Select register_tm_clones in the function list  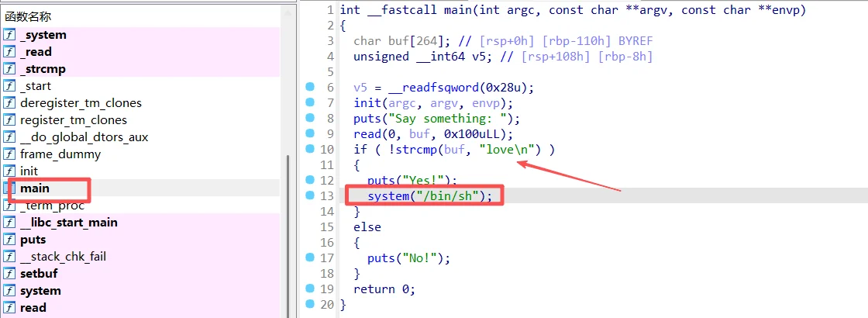coord(73,120)
